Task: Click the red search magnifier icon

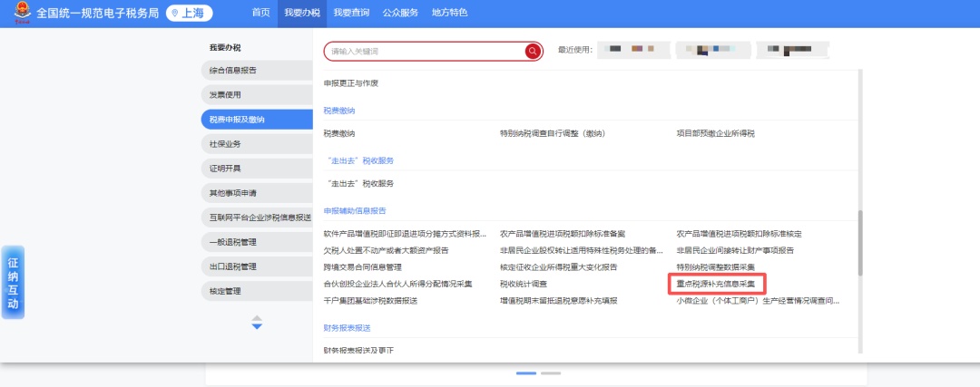Action: 533,52
